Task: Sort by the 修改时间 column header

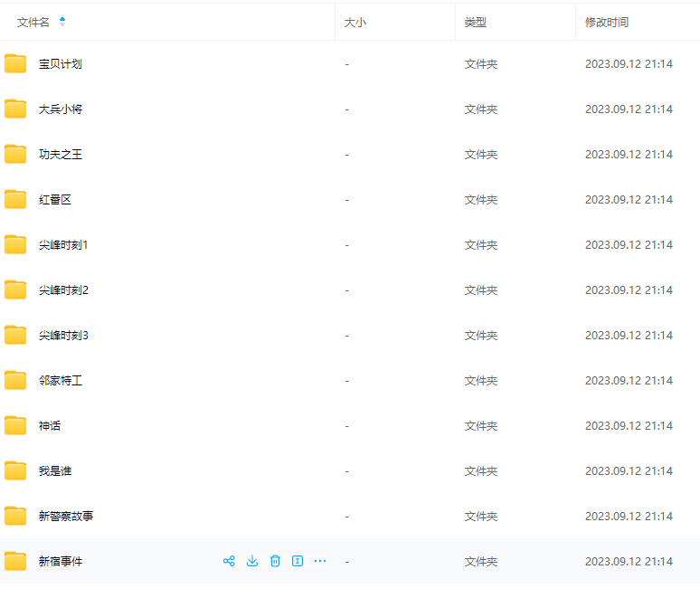Action: click(x=607, y=22)
